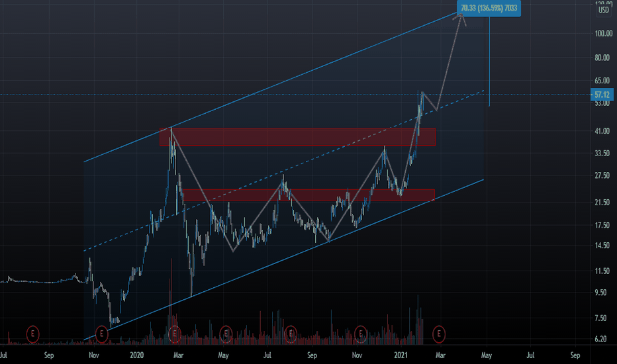Click the 41.00 price axis label
Image resolution: width=617 pixels, height=364 pixels.
[x=602, y=131]
